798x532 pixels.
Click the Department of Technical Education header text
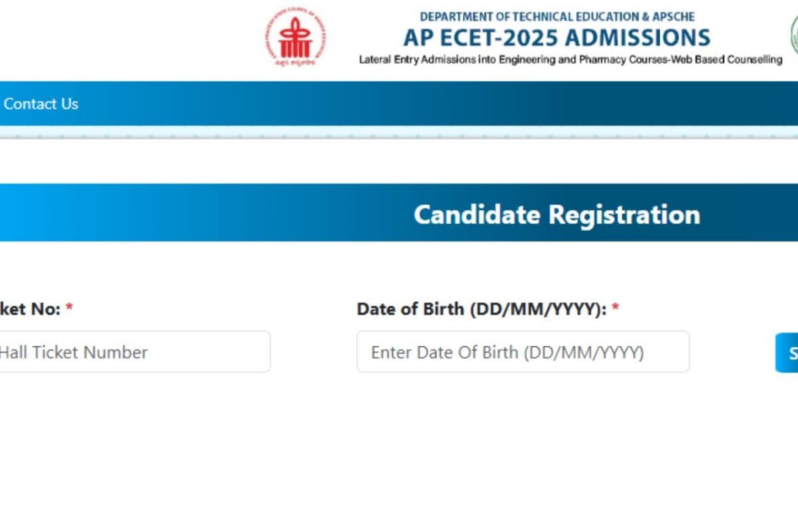[x=557, y=16]
